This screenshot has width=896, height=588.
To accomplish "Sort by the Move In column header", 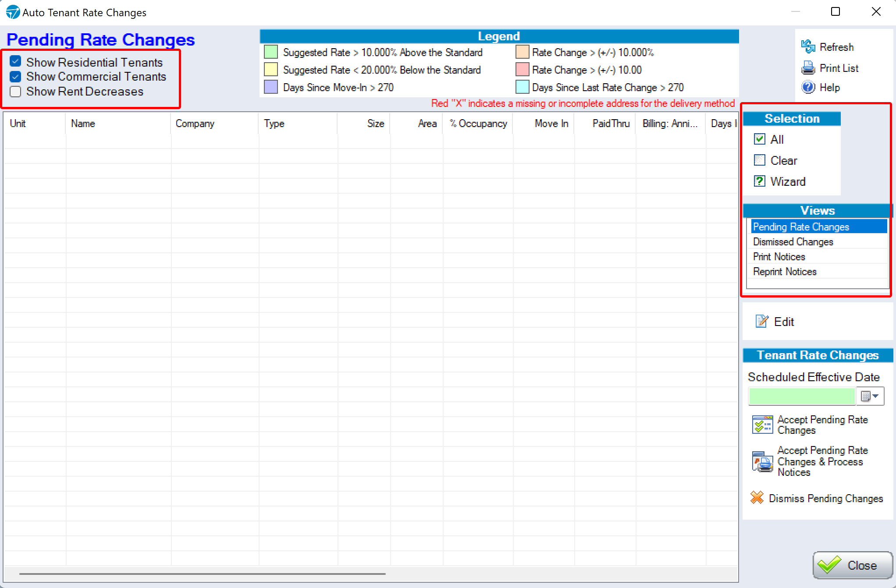I will coord(543,124).
